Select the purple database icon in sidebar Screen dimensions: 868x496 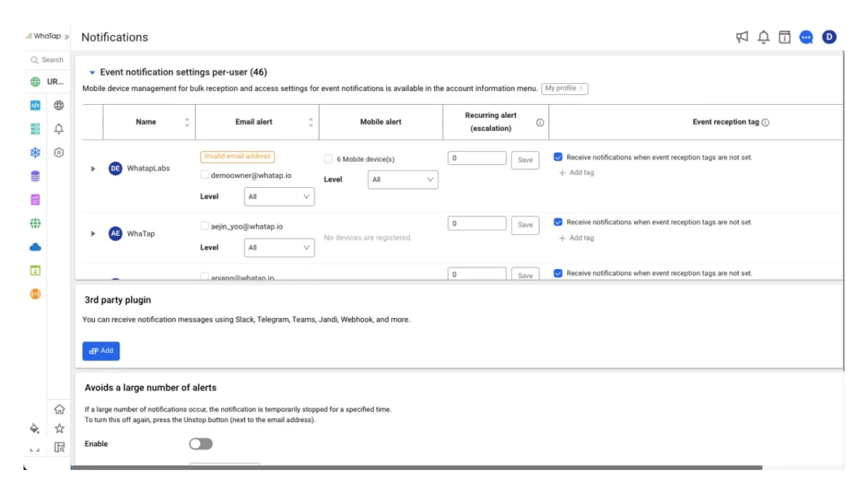coord(35,176)
